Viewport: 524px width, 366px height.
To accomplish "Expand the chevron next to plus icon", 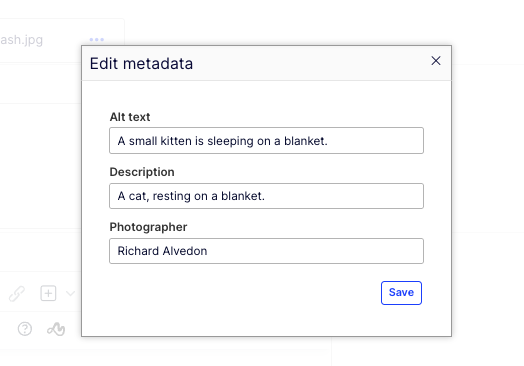I will (71, 293).
